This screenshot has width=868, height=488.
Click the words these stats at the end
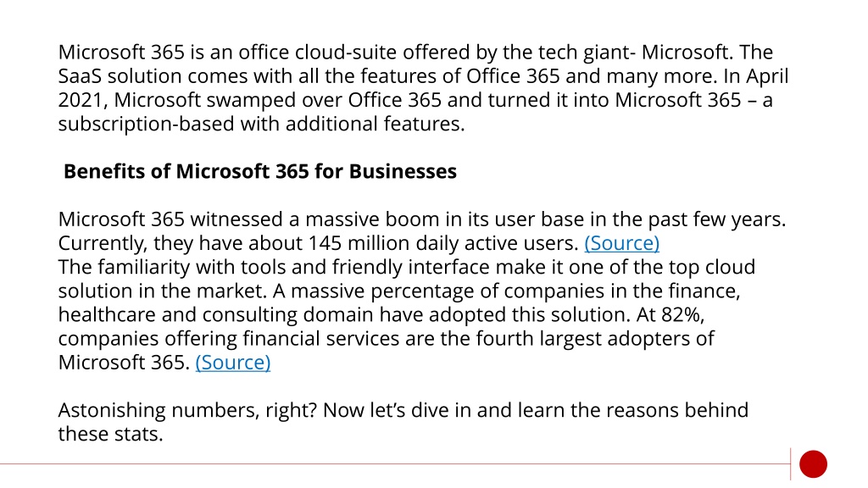[x=111, y=435]
